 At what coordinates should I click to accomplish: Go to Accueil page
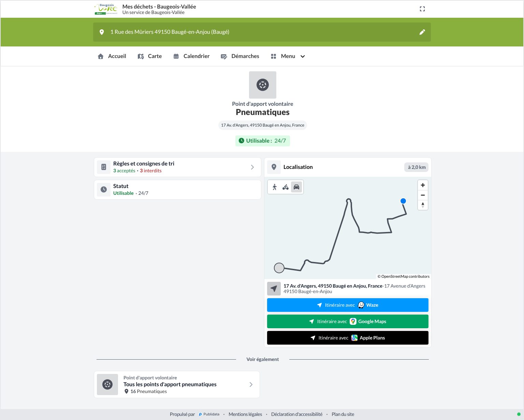click(x=112, y=56)
